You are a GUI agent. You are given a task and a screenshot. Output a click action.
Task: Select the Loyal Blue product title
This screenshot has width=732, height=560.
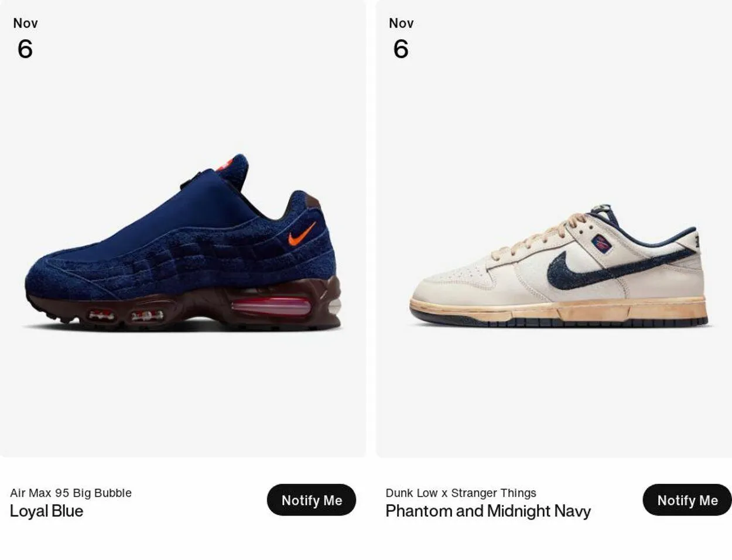click(x=47, y=511)
